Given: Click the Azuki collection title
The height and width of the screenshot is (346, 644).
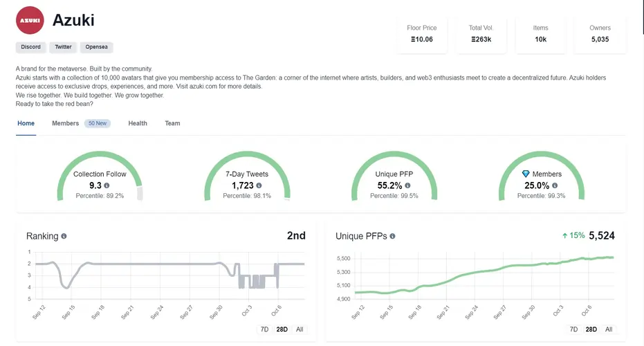Looking at the screenshot, I should (73, 20).
